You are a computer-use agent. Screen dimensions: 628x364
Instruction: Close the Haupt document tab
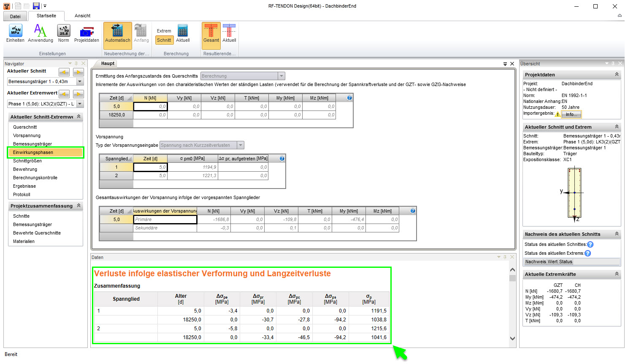(512, 64)
